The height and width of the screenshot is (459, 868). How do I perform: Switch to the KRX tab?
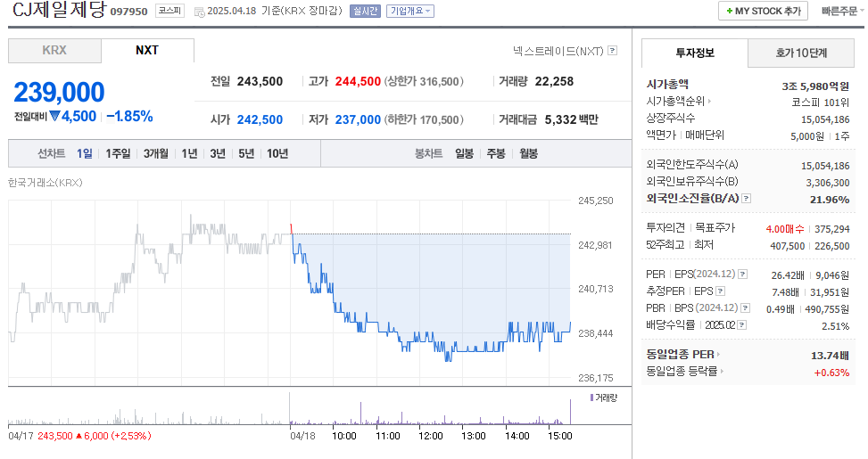54,50
